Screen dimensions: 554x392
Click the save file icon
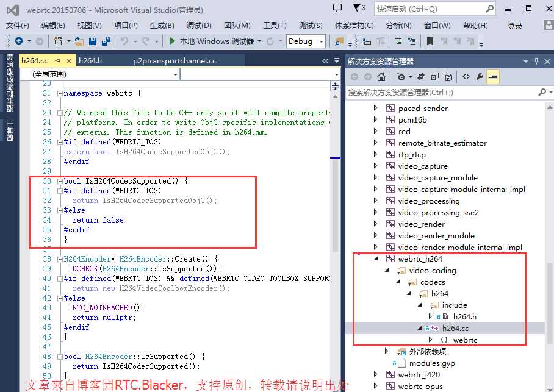click(x=93, y=41)
